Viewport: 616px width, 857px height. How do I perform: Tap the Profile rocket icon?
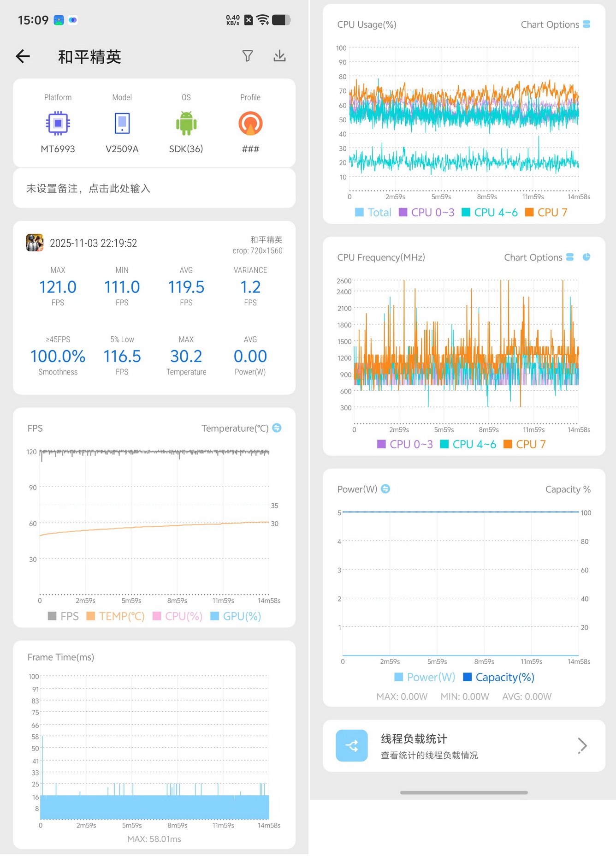250,123
